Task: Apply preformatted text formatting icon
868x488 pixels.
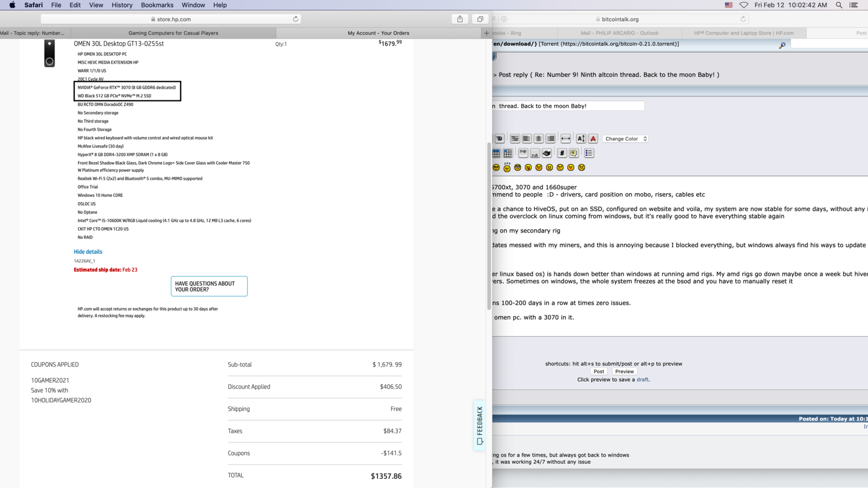Action: click(x=515, y=138)
